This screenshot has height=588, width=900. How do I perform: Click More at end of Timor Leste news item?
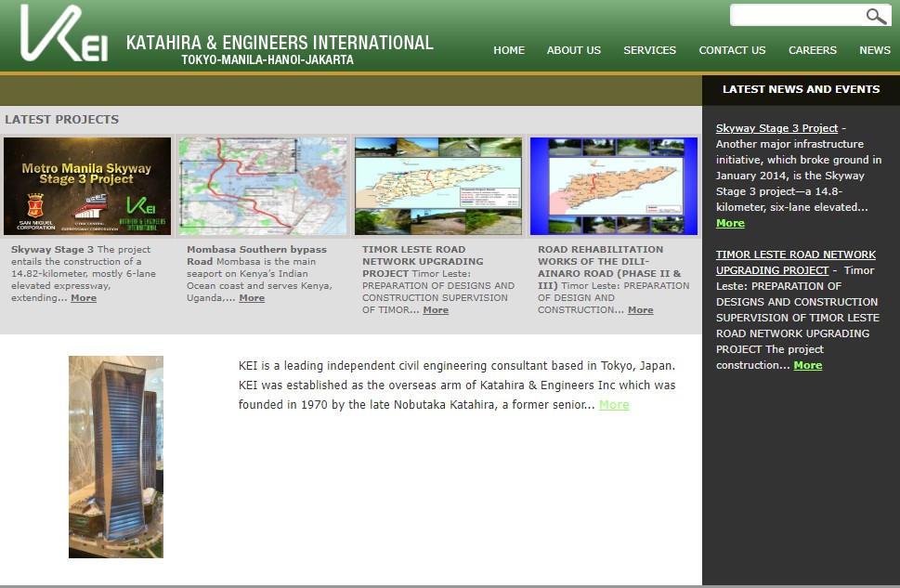pos(807,365)
